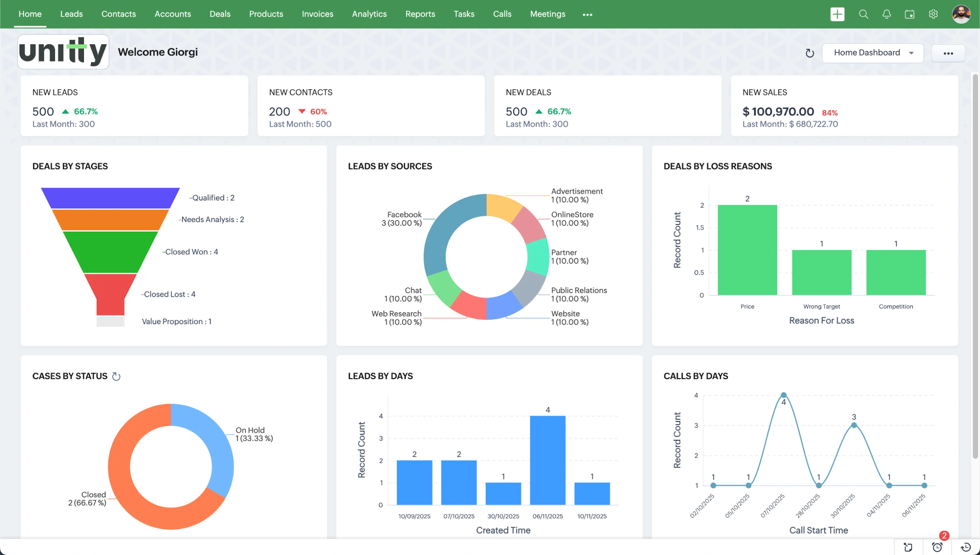Open more modules ellipsis in navbar
The image size is (980, 555).
tap(587, 15)
